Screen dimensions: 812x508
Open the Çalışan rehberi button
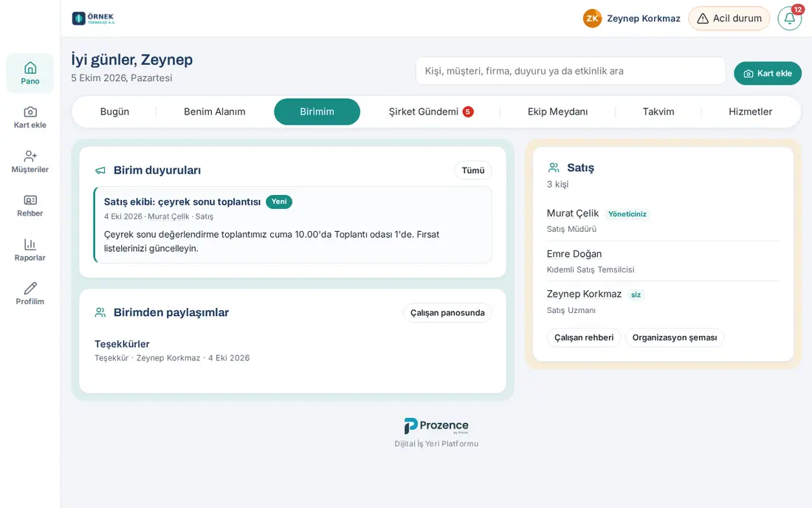pyautogui.click(x=584, y=337)
